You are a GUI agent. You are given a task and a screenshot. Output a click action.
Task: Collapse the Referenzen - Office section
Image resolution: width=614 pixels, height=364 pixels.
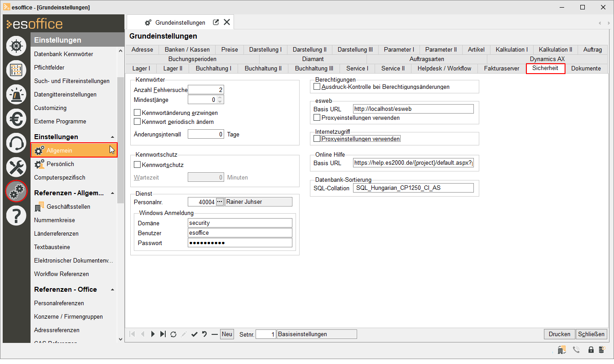click(x=112, y=289)
